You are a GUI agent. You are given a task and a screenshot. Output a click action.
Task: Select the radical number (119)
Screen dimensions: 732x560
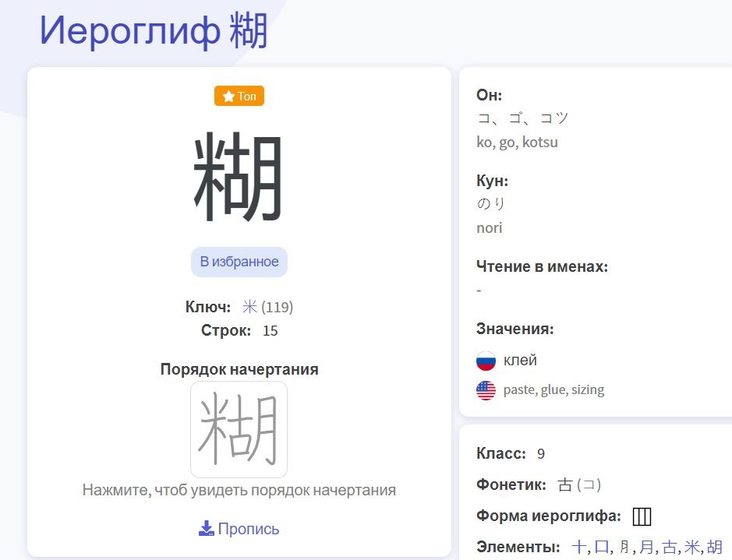tap(278, 308)
